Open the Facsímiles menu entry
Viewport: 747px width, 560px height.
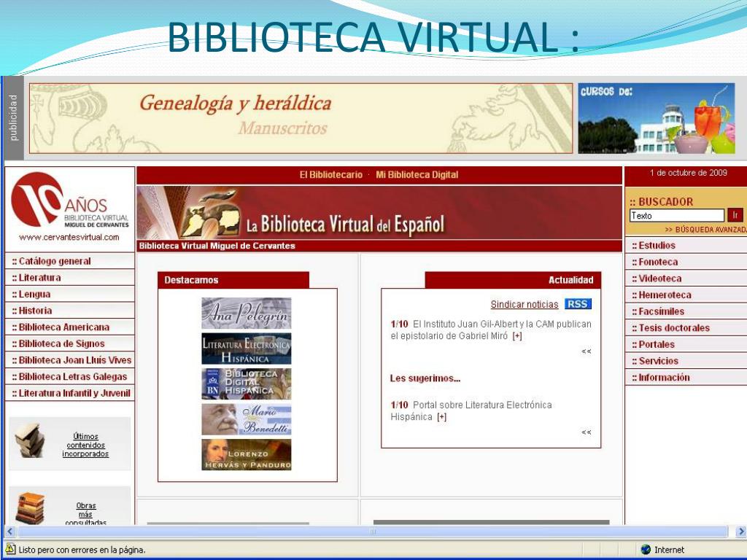coord(686,311)
